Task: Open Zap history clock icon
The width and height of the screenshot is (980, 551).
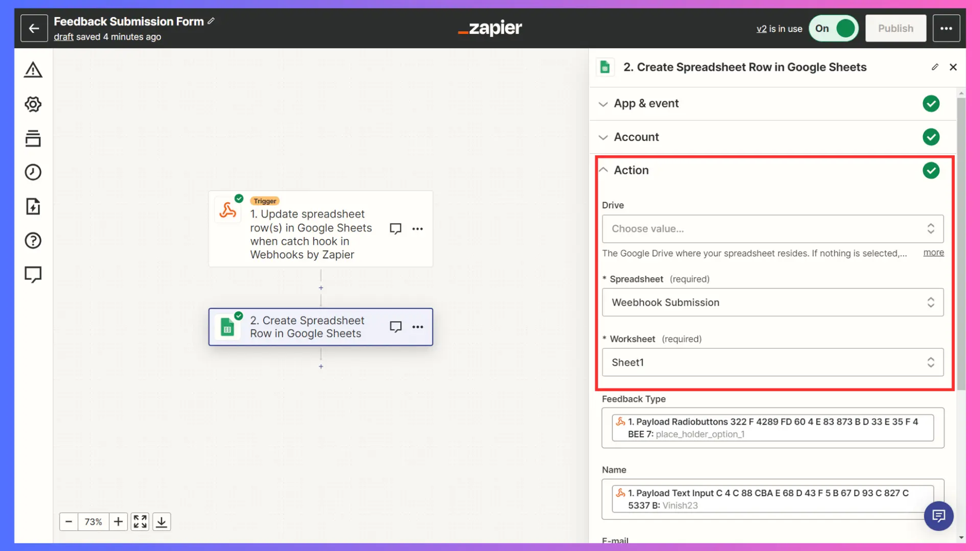Action: click(x=33, y=172)
